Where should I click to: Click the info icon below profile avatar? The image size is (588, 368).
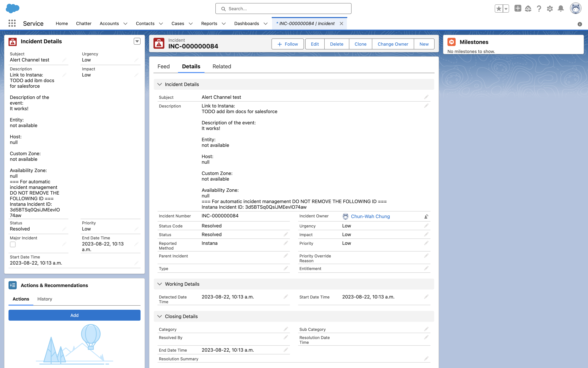(580, 24)
